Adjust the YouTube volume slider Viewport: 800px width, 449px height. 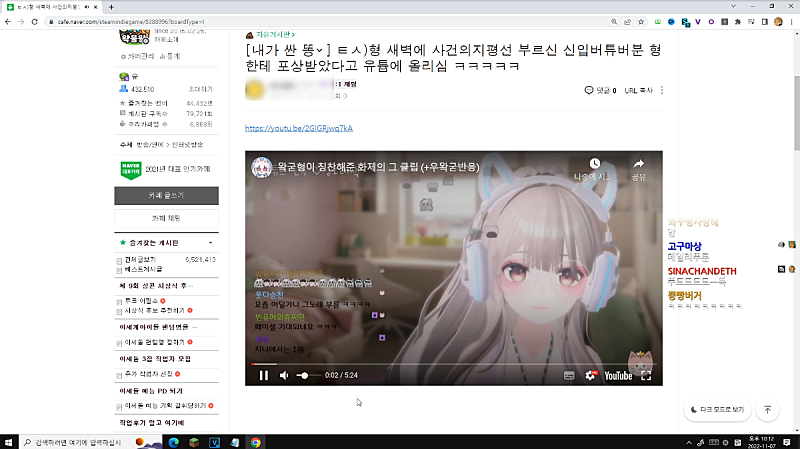pos(308,376)
